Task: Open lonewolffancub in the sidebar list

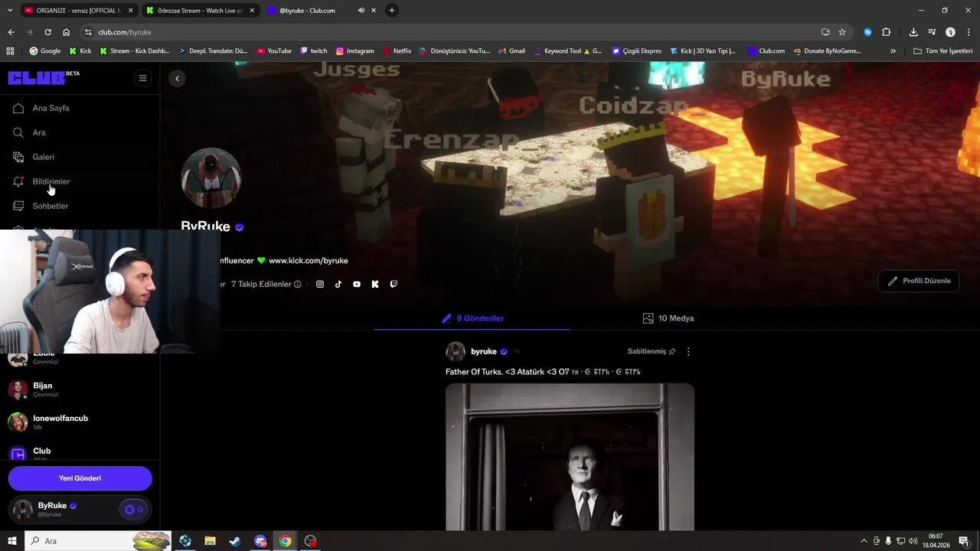Action: pos(80,422)
